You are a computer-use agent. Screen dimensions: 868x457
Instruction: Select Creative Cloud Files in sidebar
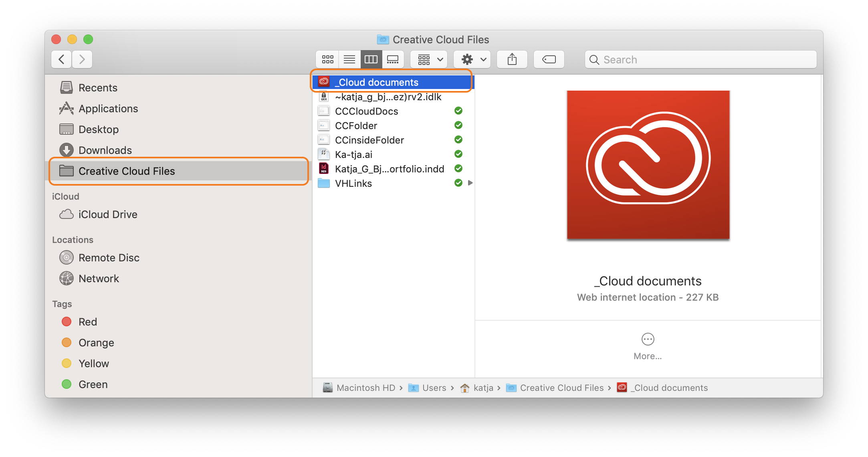pos(179,171)
